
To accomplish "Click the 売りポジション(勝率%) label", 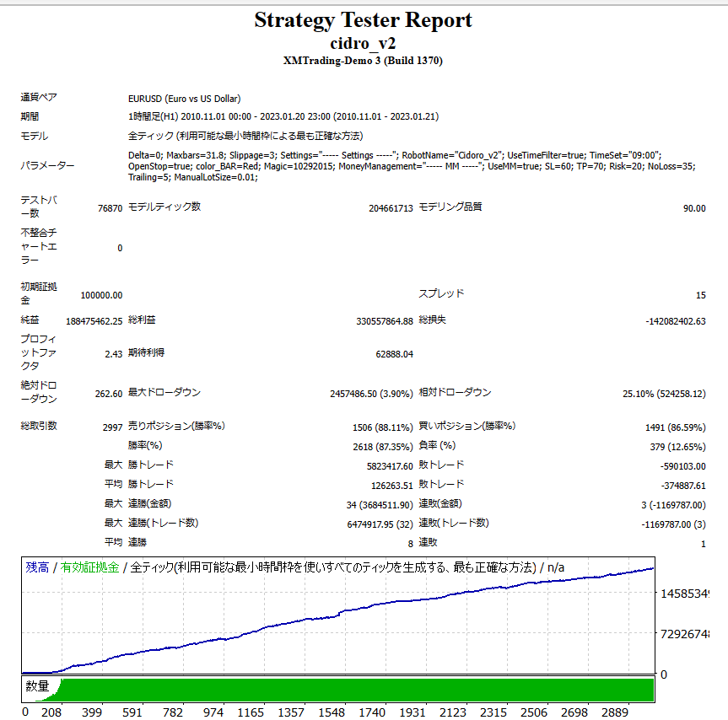I will coord(176,426).
